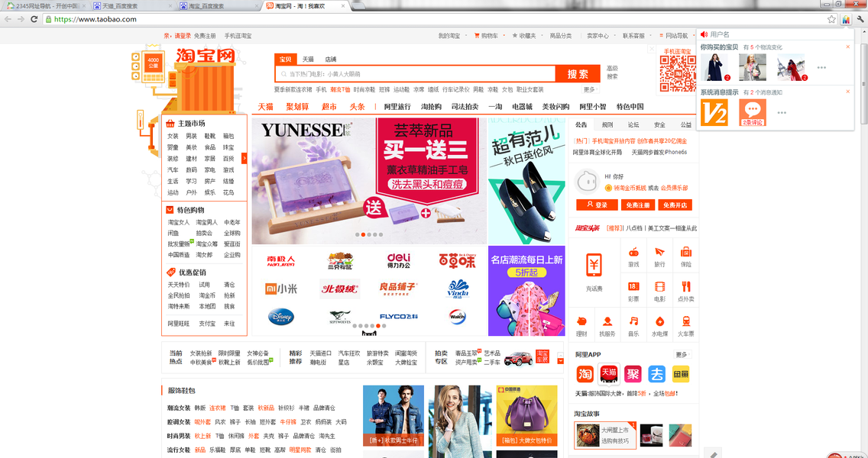Expand 更多 next to 阿里APP
This screenshot has width=868, height=458.
pos(683,354)
